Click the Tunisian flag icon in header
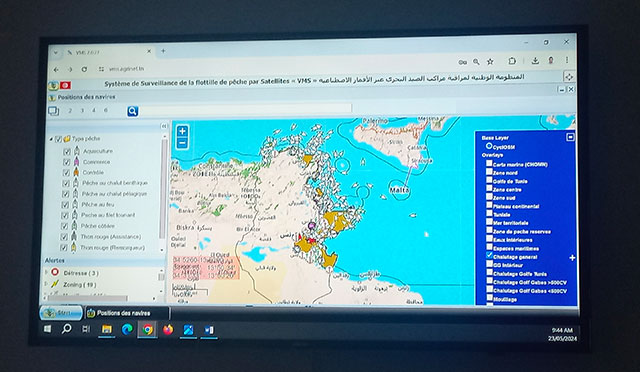The image size is (640, 372). 65,85
